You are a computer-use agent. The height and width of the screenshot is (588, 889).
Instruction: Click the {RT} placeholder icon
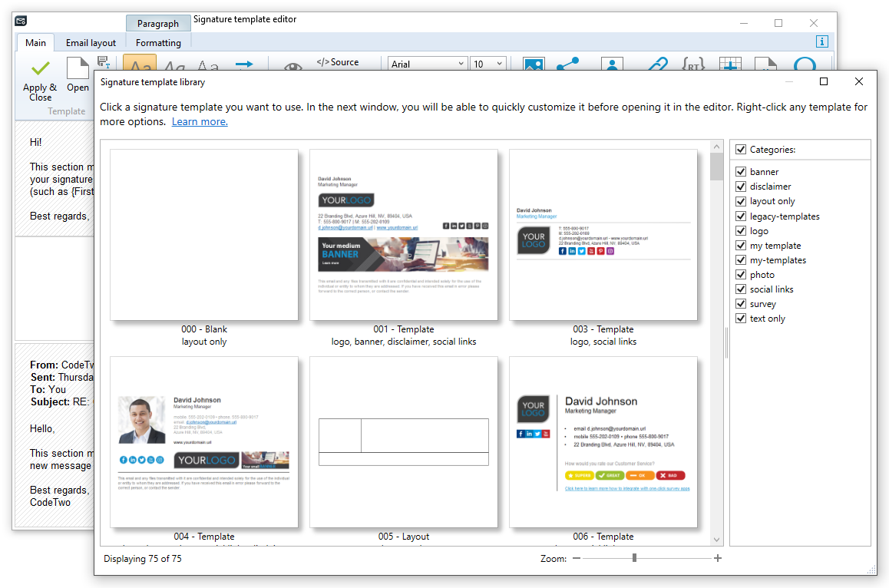693,64
